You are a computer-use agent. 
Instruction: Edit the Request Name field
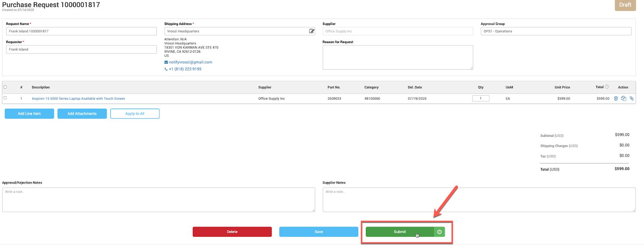81,31
